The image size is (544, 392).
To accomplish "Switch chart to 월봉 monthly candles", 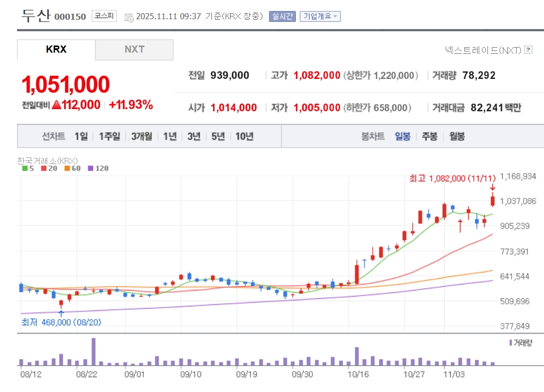I will [x=457, y=137].
